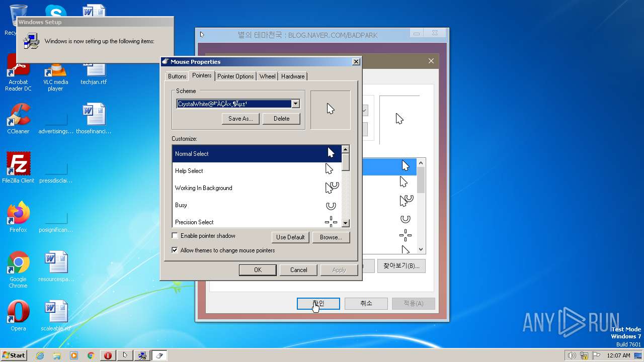Uncheck Allow themes to change mouse pointers
Image resolution: width=644 pixels, height=362 pixels.
coord(175,250)
